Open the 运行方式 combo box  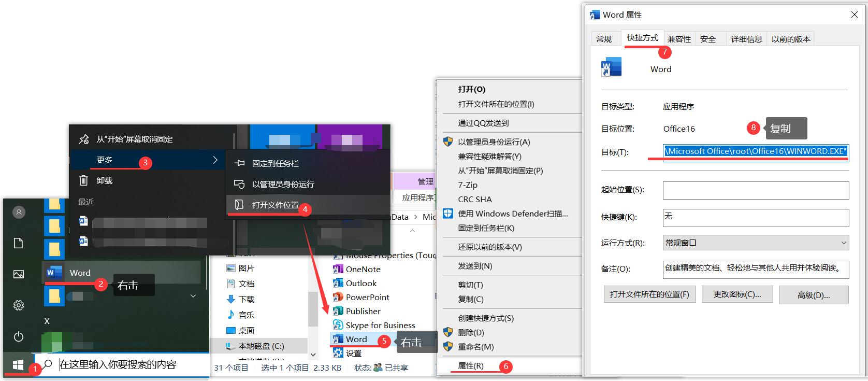click(756, 243)
